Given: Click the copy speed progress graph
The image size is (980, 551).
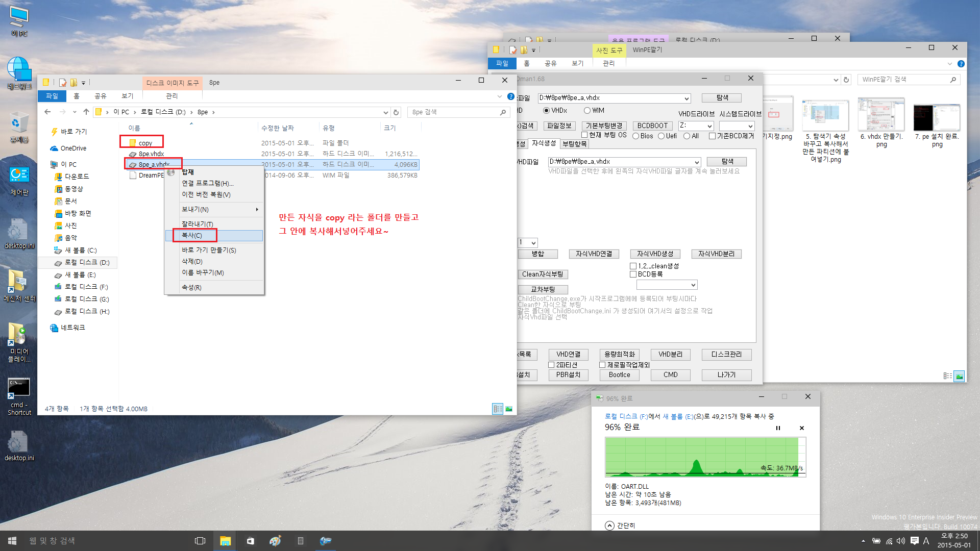Looking at the screenshot, I should click(x=705, y=457).
